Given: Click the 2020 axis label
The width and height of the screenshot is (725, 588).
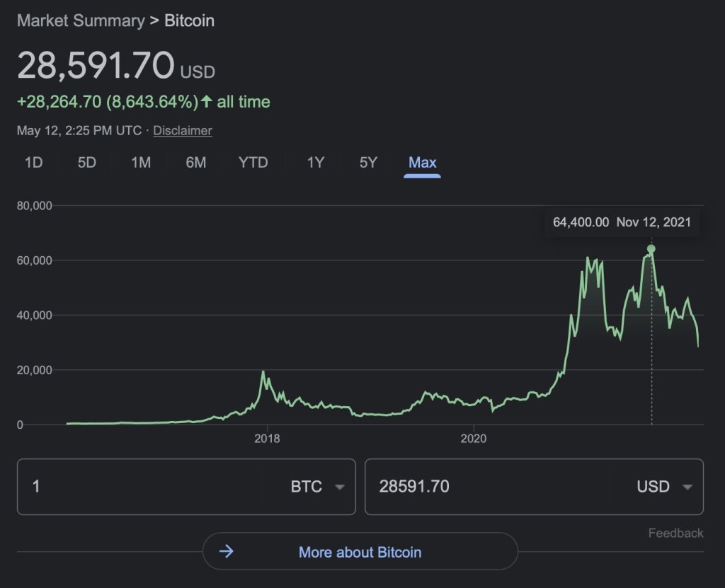Looking at the screenshot, I should click(x=474, y=438).
